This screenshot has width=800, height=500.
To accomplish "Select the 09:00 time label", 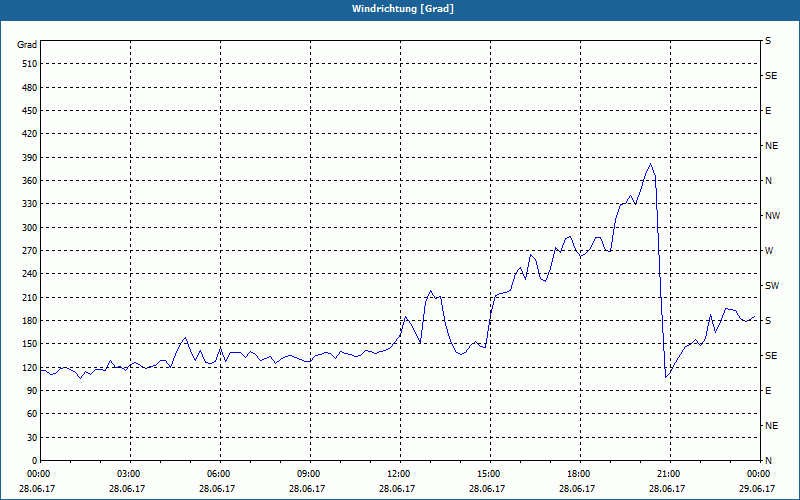I will [310, 474].
